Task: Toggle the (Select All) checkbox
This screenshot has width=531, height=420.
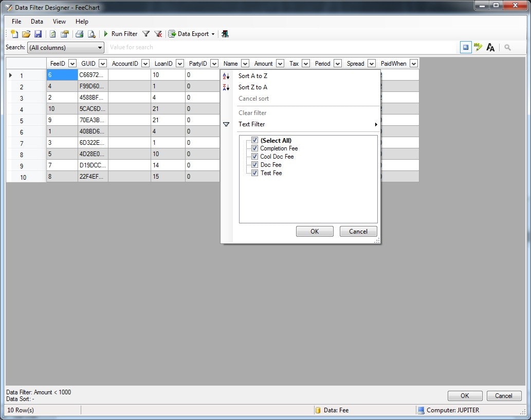Action: click(255, 140)
